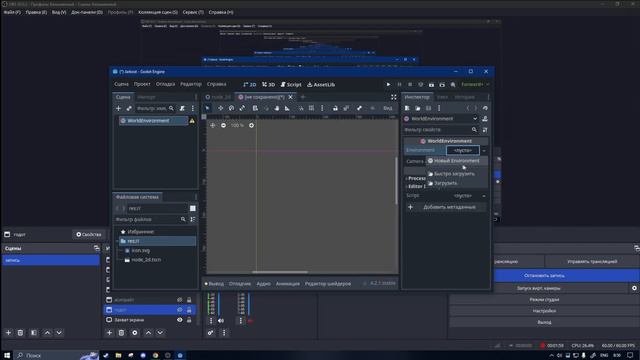
Task: Select node_2d.tscn in FileSystem
Action: pyautogui.click(x=146, y=260)
